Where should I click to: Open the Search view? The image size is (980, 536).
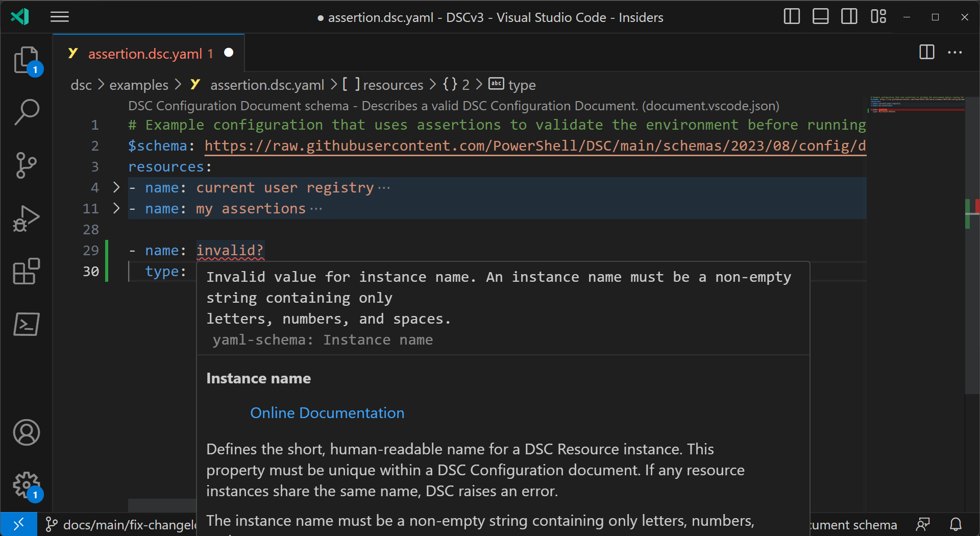click(26, 112)
